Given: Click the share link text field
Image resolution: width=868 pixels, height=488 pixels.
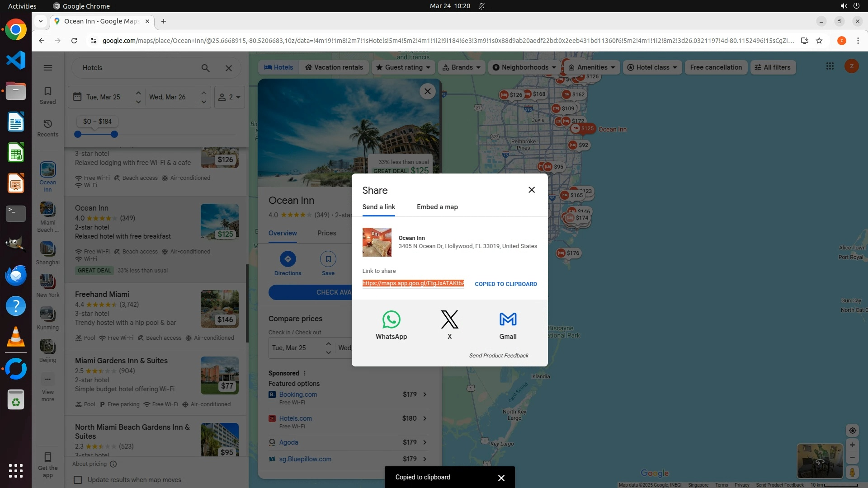Looking at the screenshot, I should 413,283.
